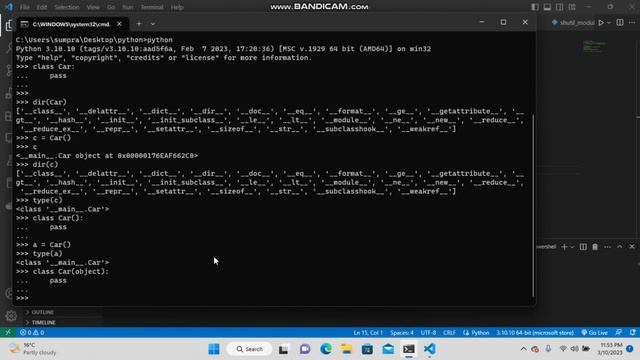Open VS Code panel more actions ellipsis

(x=607, y=247)
